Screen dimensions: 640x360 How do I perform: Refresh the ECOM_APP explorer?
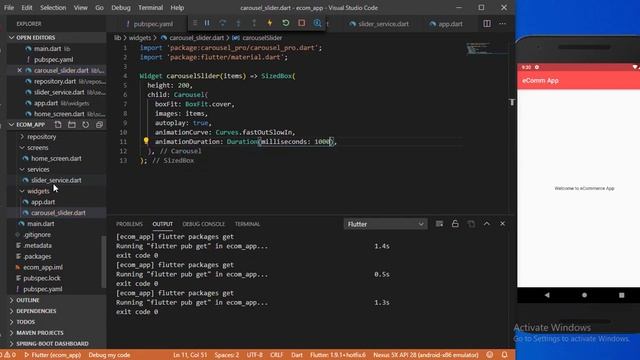85,124
